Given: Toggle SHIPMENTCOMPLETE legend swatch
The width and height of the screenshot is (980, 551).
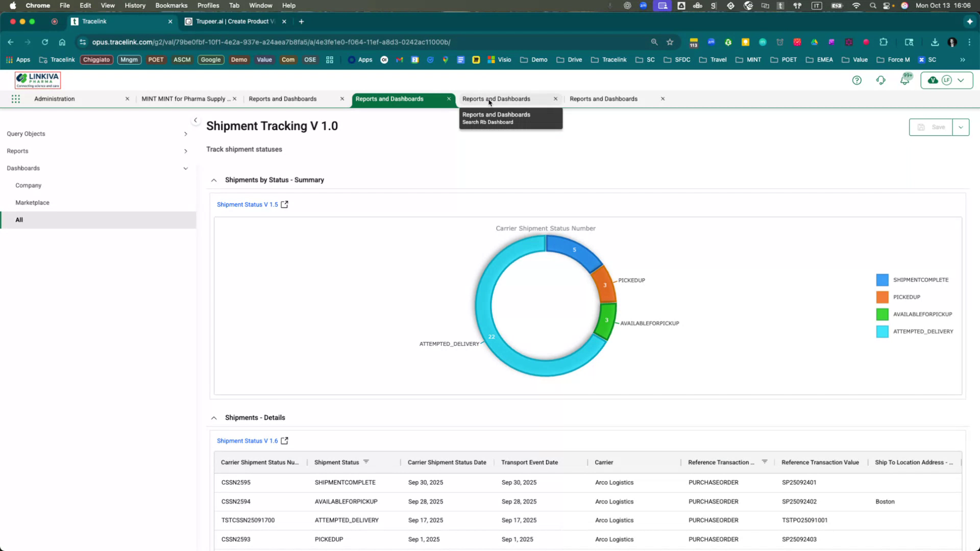Looking at the screenshot, I should 882,280.
